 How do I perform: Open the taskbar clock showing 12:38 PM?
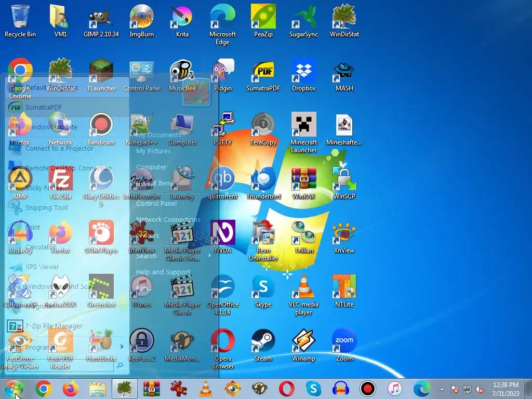click(x=506, y=389)
